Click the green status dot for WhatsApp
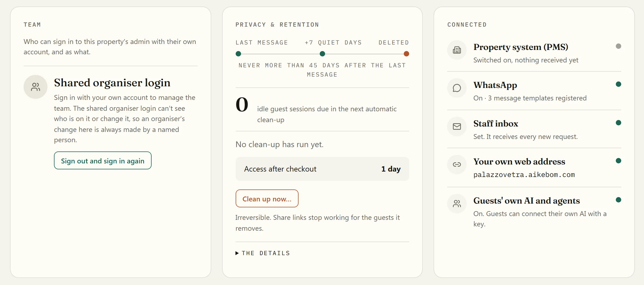 pos(619,84)
